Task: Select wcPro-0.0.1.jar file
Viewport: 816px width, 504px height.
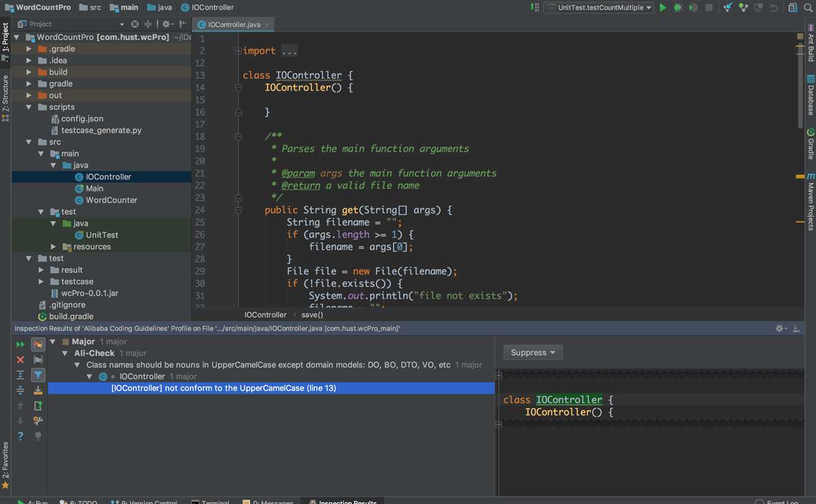Action: point(89,293)
